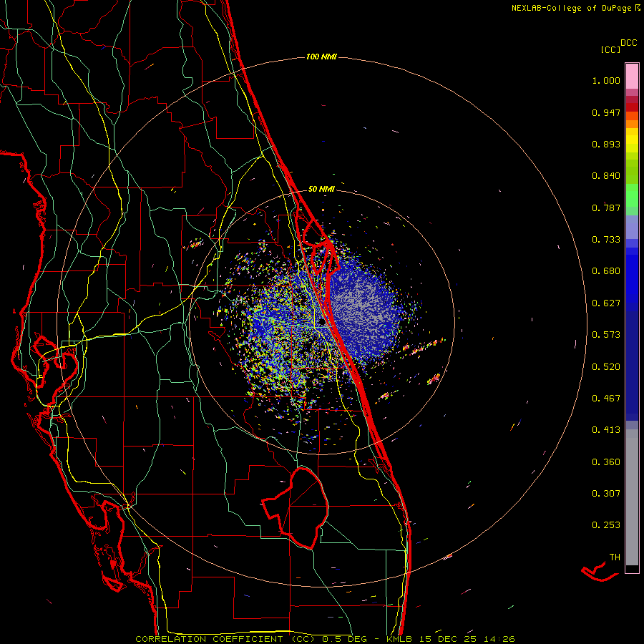Click the '14:26' timestamp text

coord(499,639)
